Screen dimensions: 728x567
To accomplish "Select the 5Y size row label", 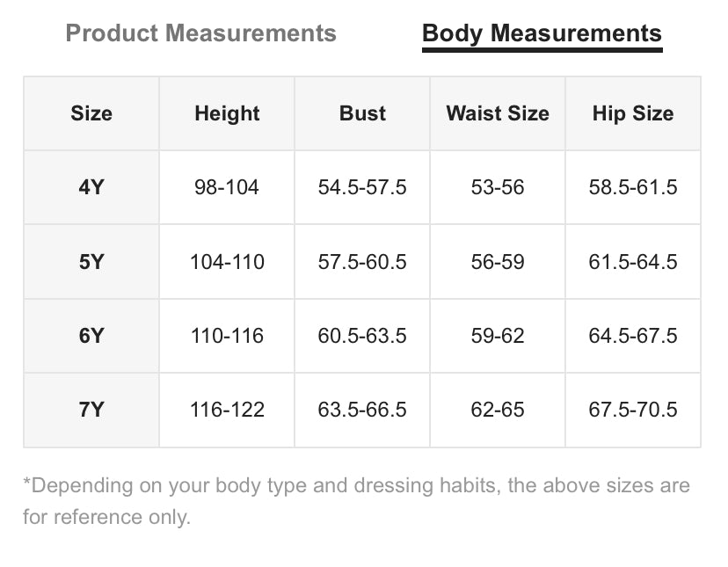I will coord(91,261).
